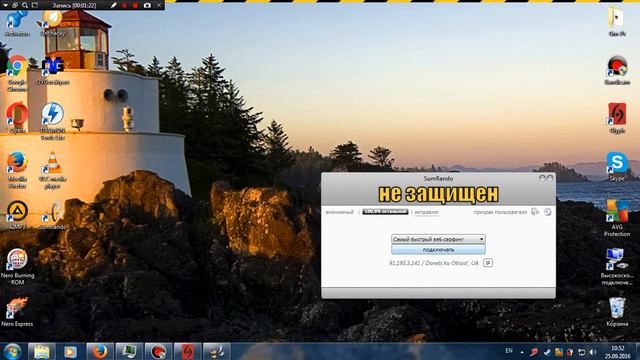Pause the screen recording
Image resolution: width=640 pixels, height=360 pixels.
[x=124, y=5]
